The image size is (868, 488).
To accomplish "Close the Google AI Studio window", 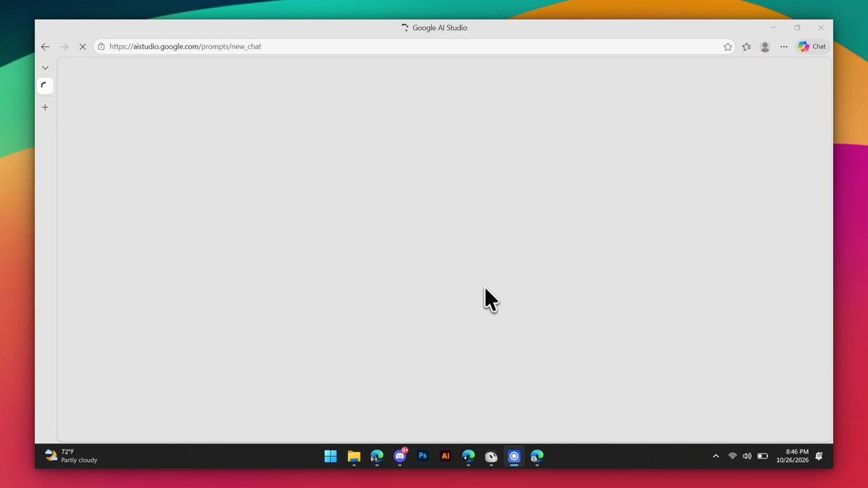I will pyautogui.click(x=821, y=27).
